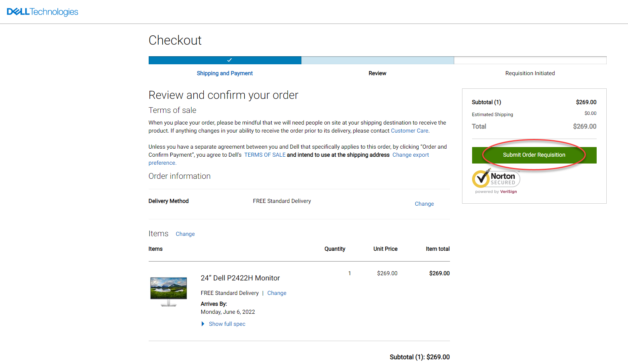Click the VeriSign powered by text

[496, 192]
